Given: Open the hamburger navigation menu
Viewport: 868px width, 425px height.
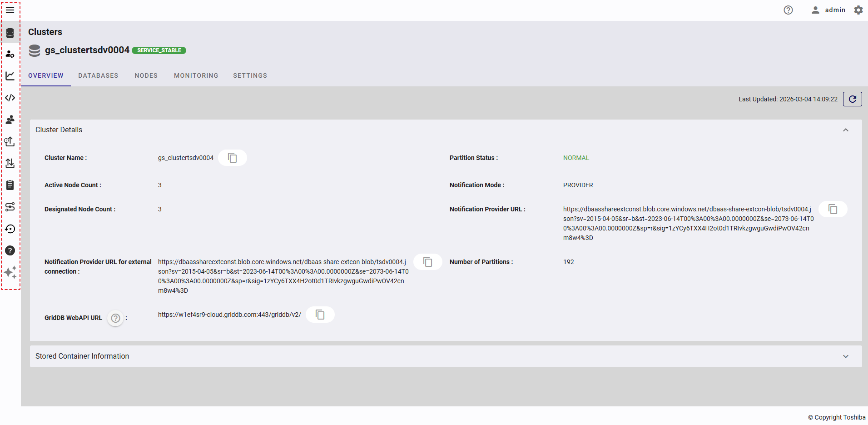Looking at the screenshot, I should (x=10, y=10).
